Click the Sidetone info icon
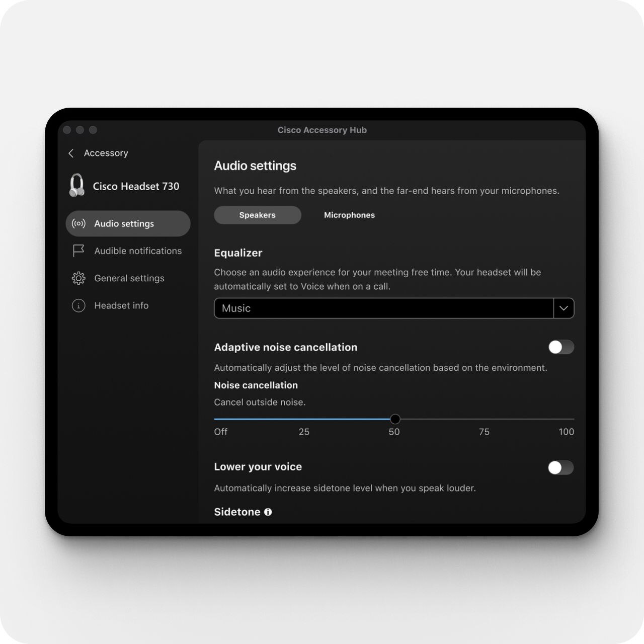Viewport: 644px width, 644px height. coord(268,512)
